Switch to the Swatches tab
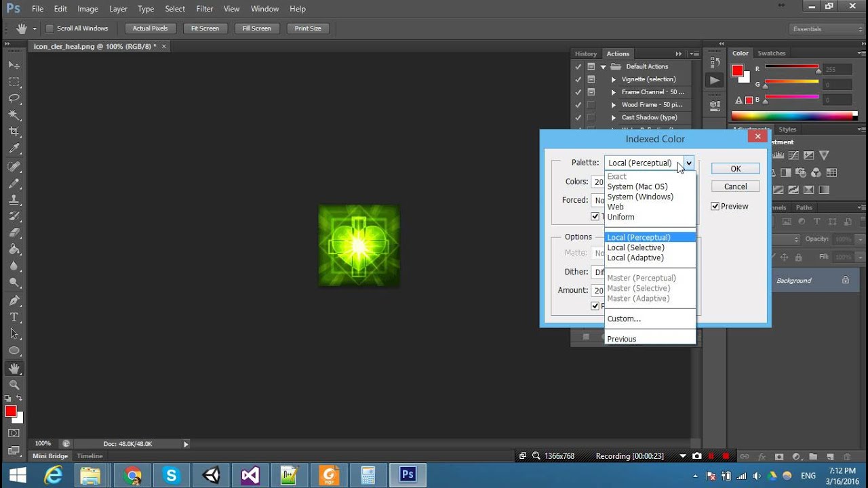The width and height of the screenshot is (868, 488). tap(772, 53)
